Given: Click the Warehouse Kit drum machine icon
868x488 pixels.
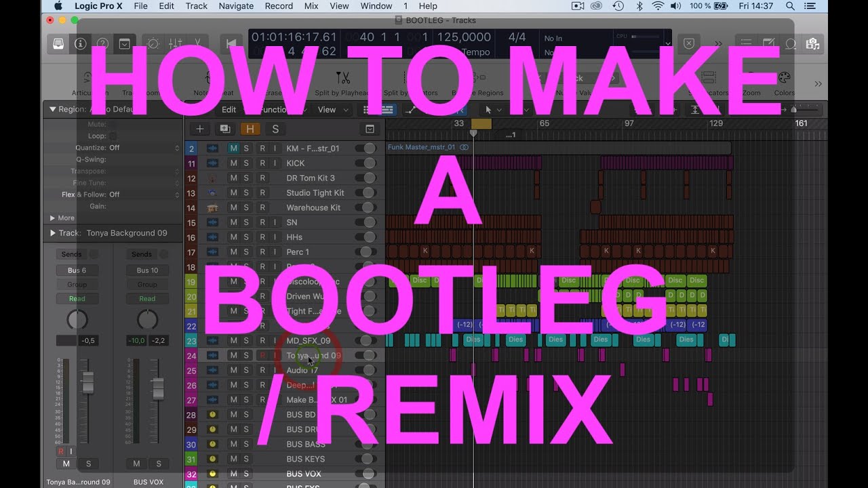Looking at the screenshot, I should [x=212, y=207].
